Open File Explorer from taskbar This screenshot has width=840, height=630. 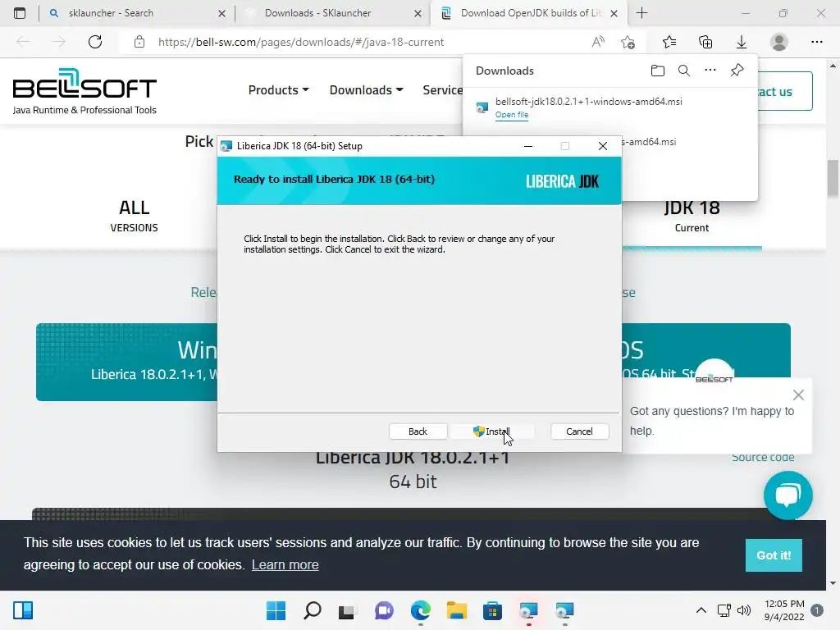pyautogui.click(x=457, y=610)
